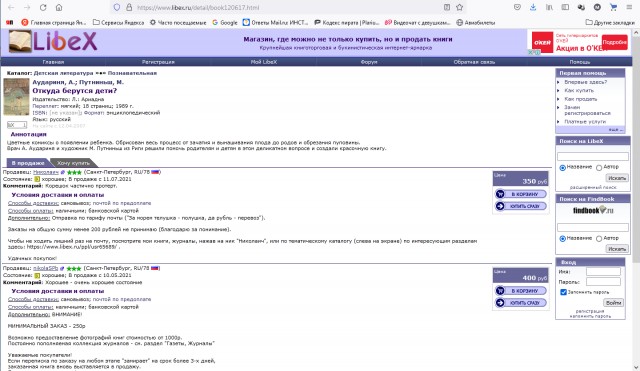
Task: Toggle the Запомнить пароль checkbox
Action: click(x=563, y=292)
